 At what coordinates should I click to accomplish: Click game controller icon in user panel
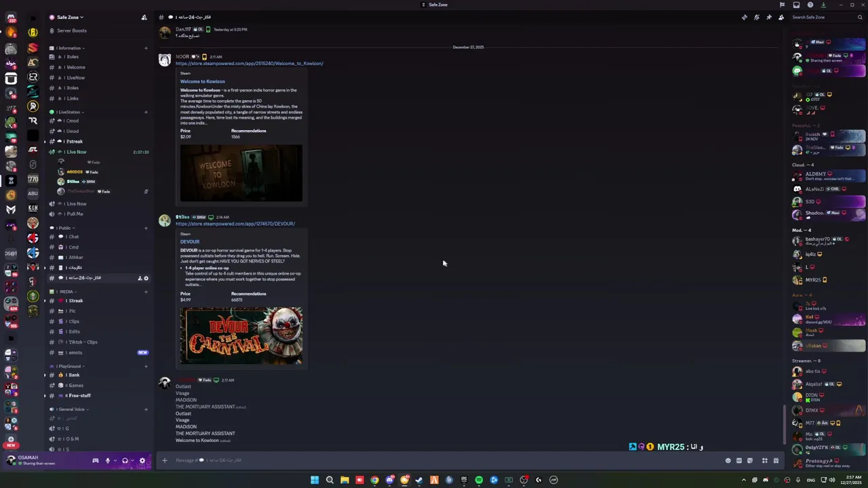(x=96, y=461)
